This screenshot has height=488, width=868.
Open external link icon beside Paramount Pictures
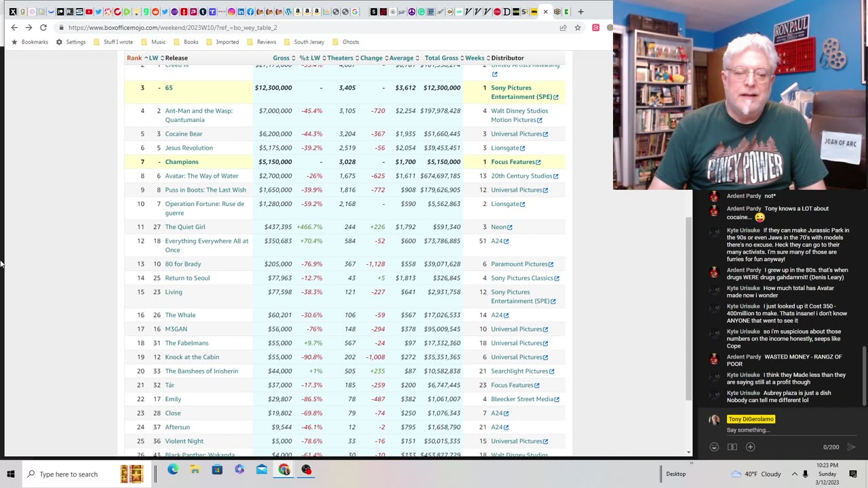(x=551, y=264)
